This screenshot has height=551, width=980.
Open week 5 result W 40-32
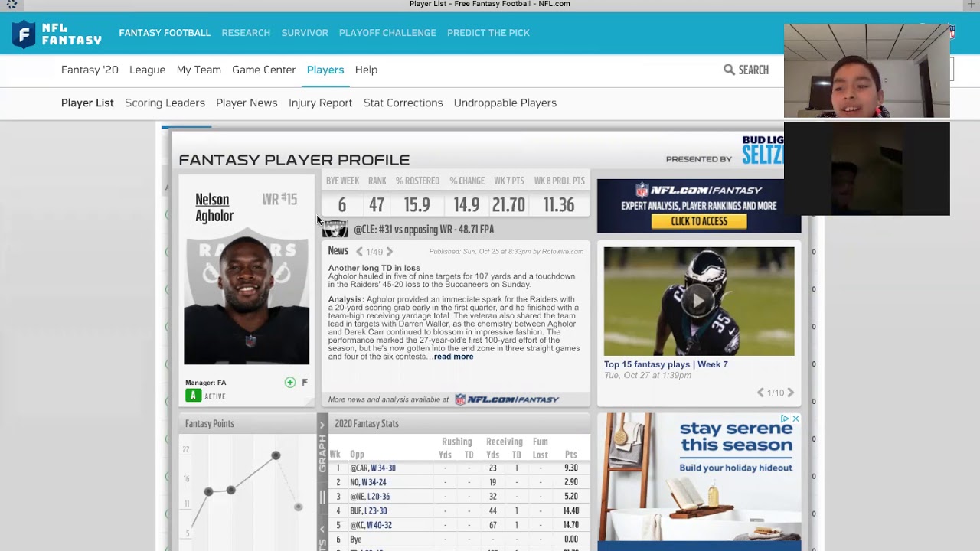379,525
